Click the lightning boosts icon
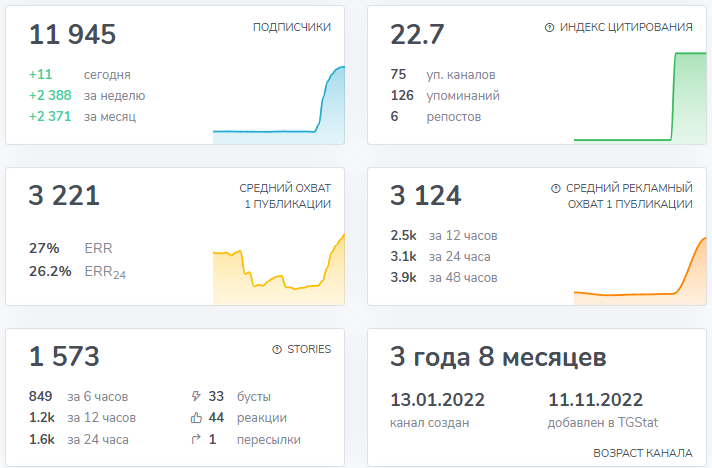This screenshot has height=468, width=712. pos(195,396)
